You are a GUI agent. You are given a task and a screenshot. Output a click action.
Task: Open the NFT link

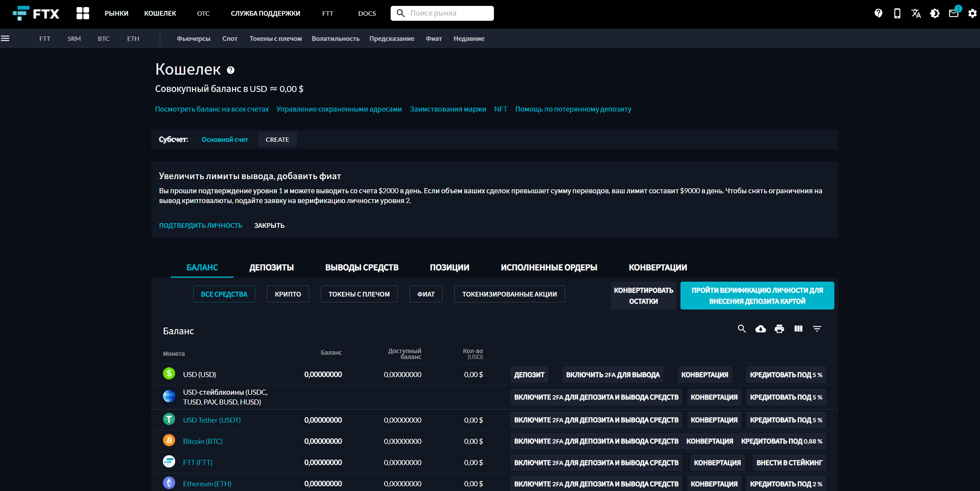501,109
